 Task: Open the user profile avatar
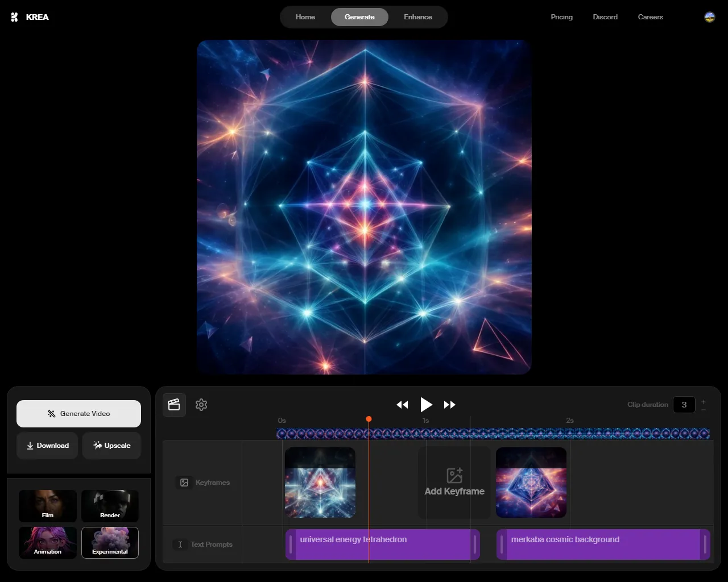pyautogui.click(x=710, y=17)
